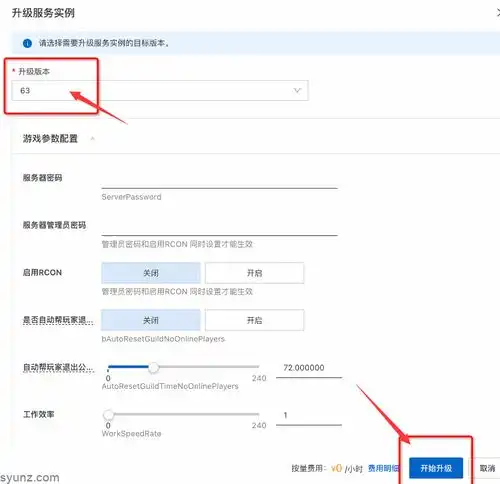This screenshot has width=500, height=484.
Task: Click the AutoResetGuildTimeNoOnlinePlayers slider handle
Action: [153, 367]
